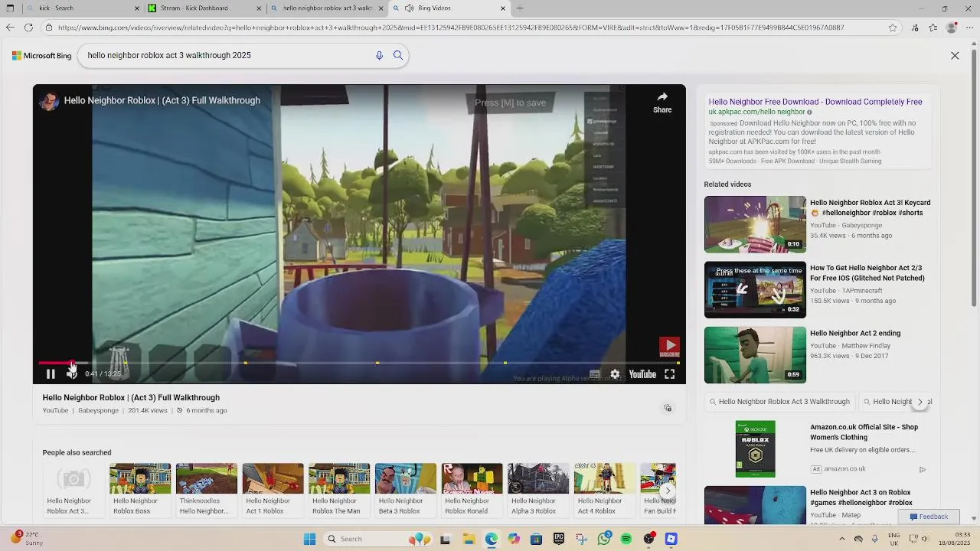This screenshot has height=551, width=980.
Task: Open Hello Neighbor Alpha 3 Roblox suggestion
Action: [x=538, y=489]
